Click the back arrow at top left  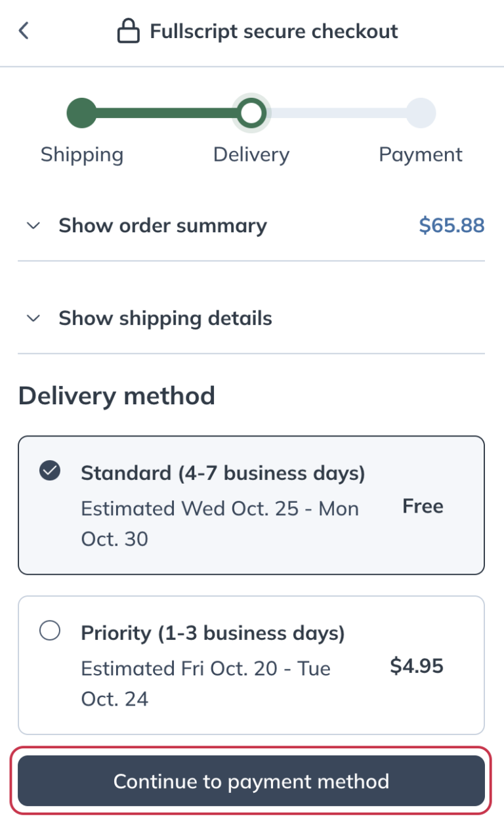point(24,31)
